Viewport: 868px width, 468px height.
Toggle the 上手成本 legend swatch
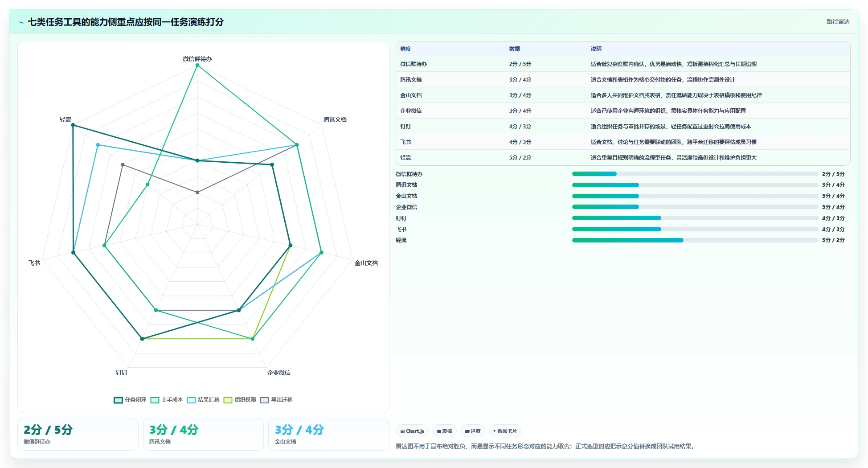[x=155, y=400]
